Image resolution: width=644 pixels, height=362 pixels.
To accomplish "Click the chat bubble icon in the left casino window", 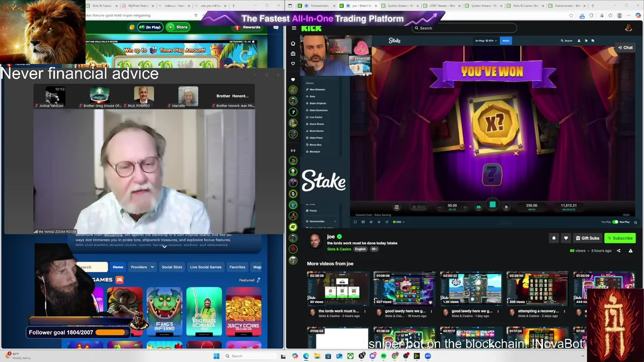I will tap(276, 27).
